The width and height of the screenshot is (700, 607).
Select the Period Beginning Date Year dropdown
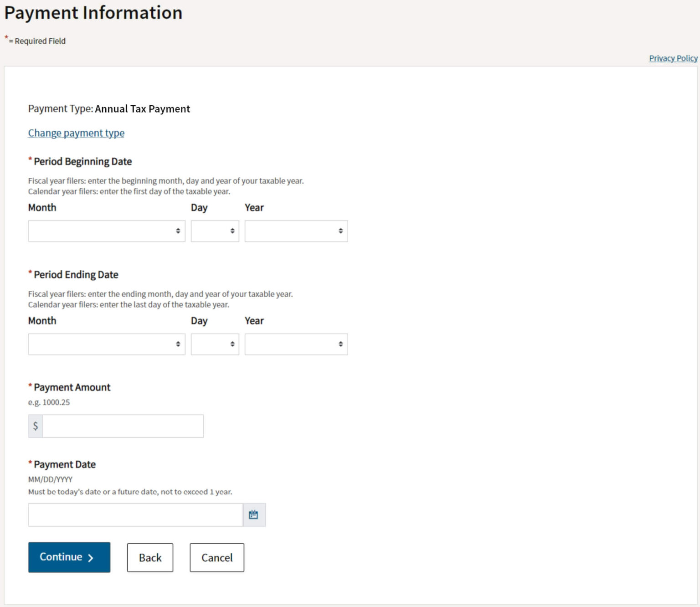[x=296, y=231]
